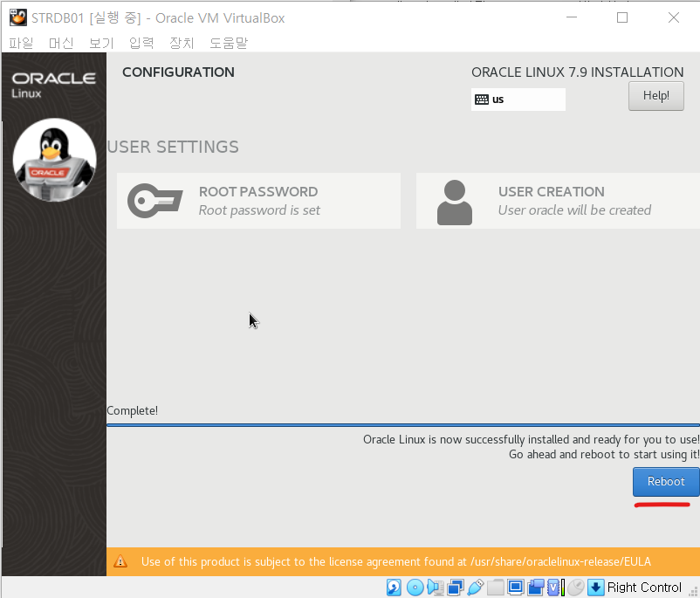The width and height of the screenshot is (700, 598).
Task: Click the CONFIGURATION heading
Action: (178, 72)
